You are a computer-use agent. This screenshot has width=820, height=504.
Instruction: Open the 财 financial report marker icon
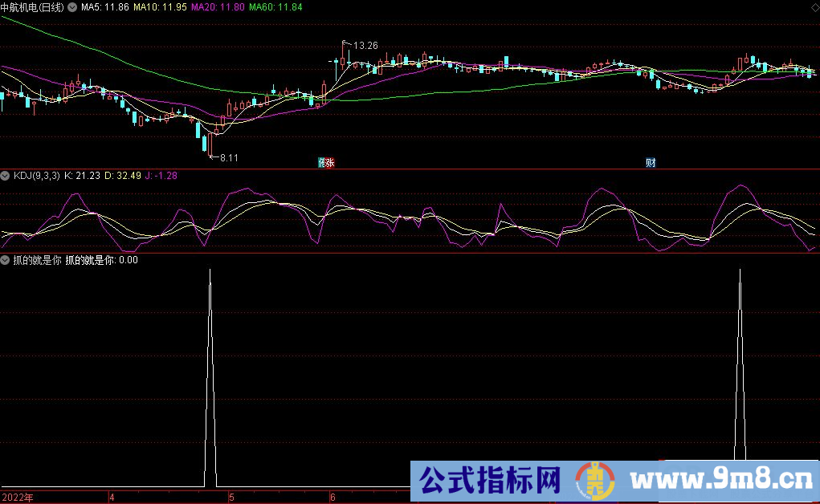[651, 163]
